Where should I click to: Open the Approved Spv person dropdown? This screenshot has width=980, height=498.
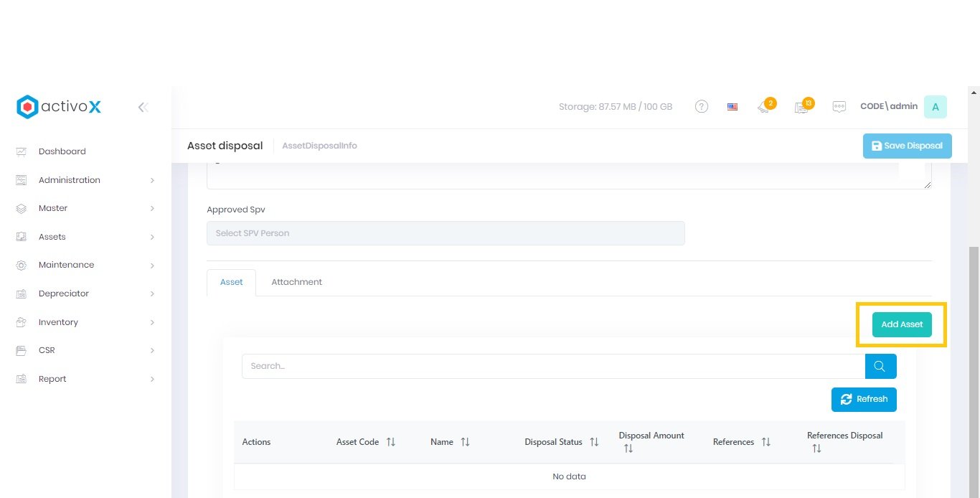(x=445, y=233)
